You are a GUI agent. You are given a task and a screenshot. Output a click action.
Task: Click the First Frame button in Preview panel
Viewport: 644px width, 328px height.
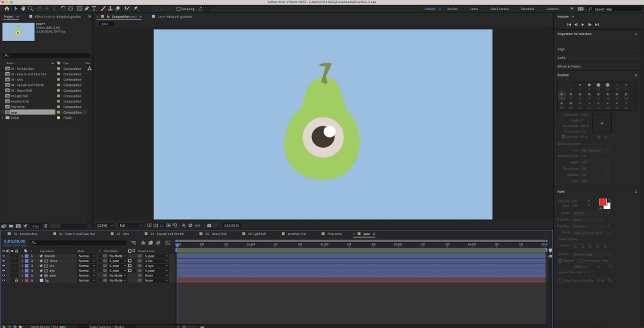click(569, 25)
